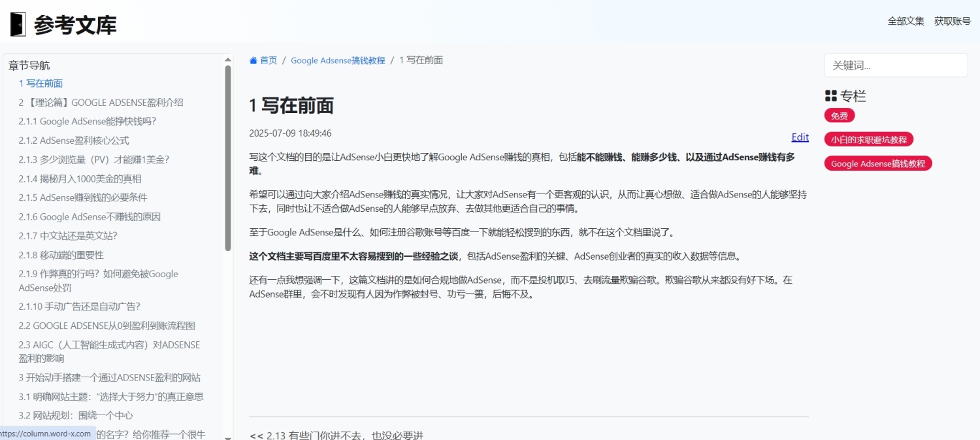Go to 首页 breadcrumb link
980x440 pixels.
[269, 60]
